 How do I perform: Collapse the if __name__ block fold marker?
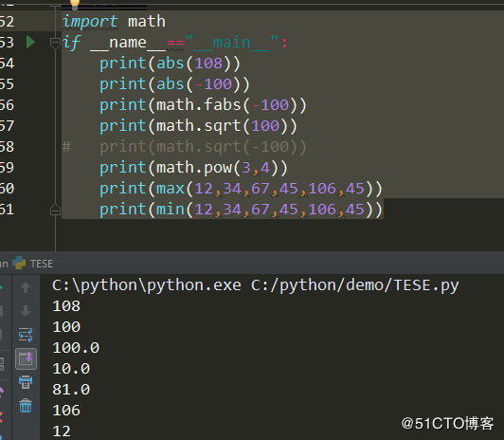55,43
